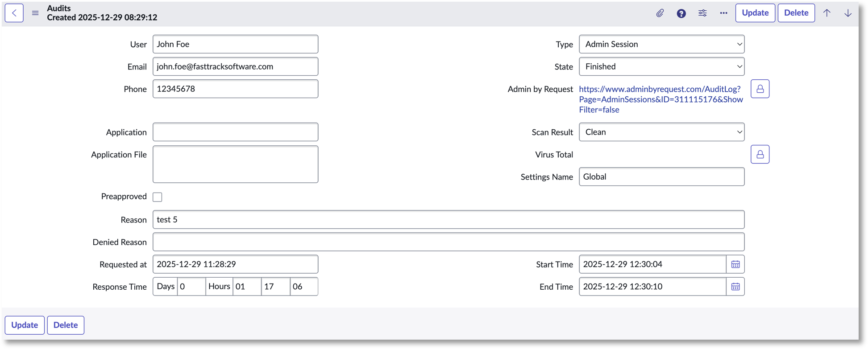
Task: Open the more options ellipsis menu
Action: (x=723, y=13)
